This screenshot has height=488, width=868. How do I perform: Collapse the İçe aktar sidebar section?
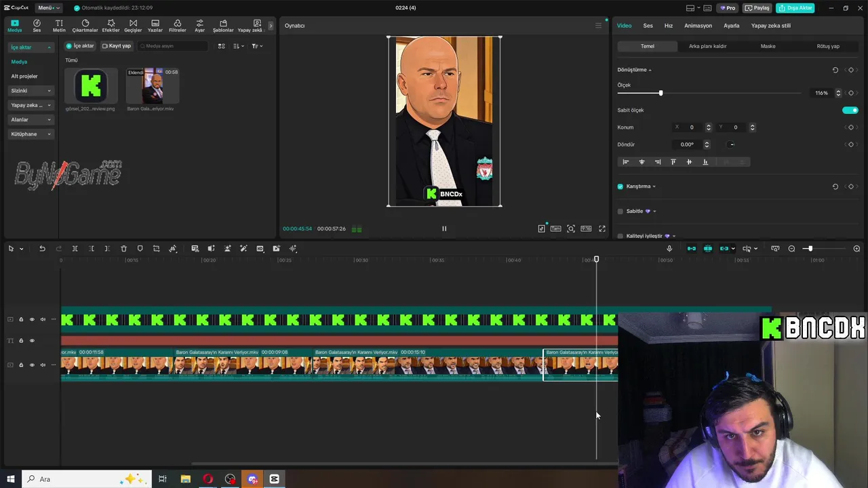(x=31, y=47)
